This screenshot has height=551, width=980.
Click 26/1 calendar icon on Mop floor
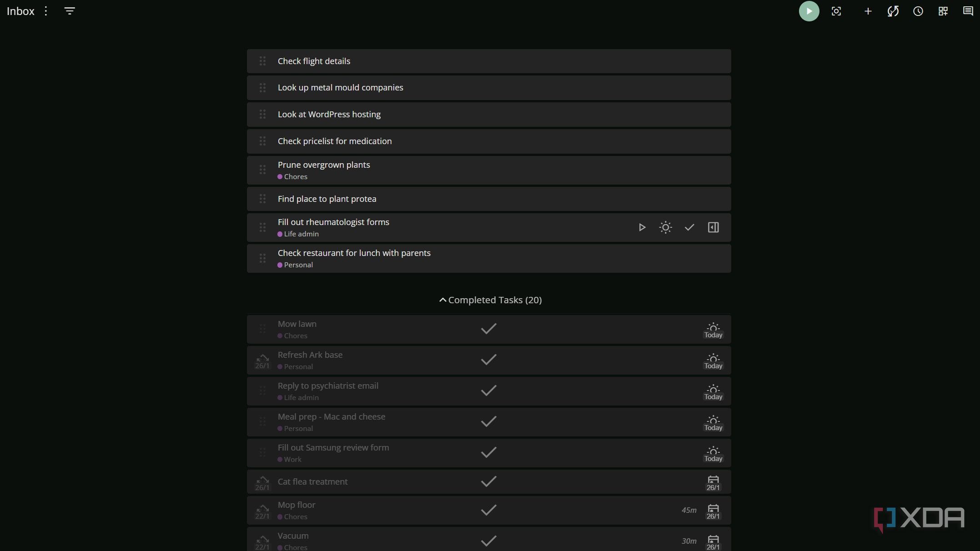tap(713, 511)
